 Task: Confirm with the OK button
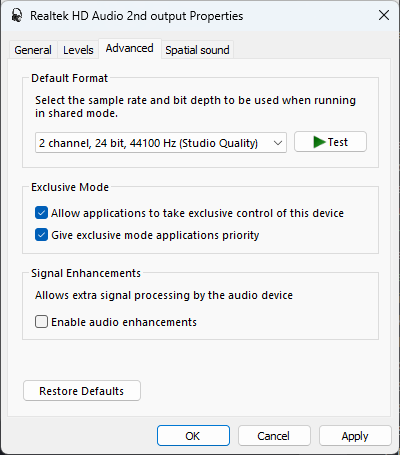[193, 436]
